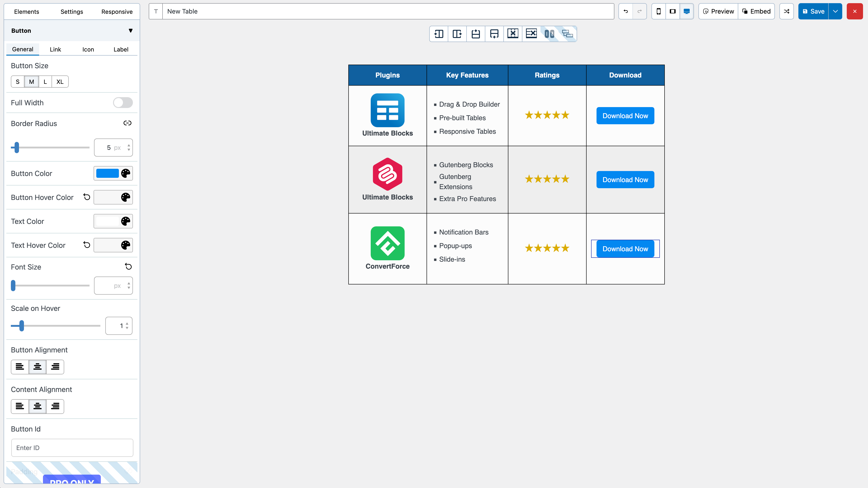Select the XL button size
The height and width of the screenshot is (488, 868).
click(60, 82)
